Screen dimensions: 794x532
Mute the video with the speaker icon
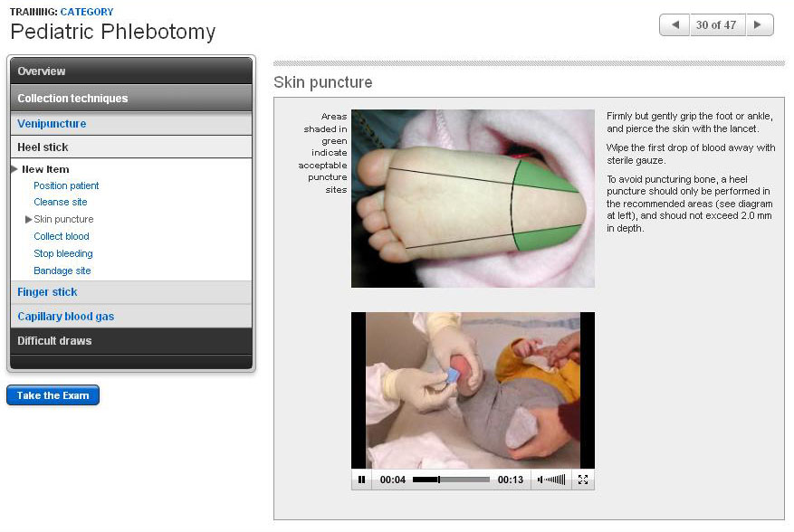pos(540,480)
